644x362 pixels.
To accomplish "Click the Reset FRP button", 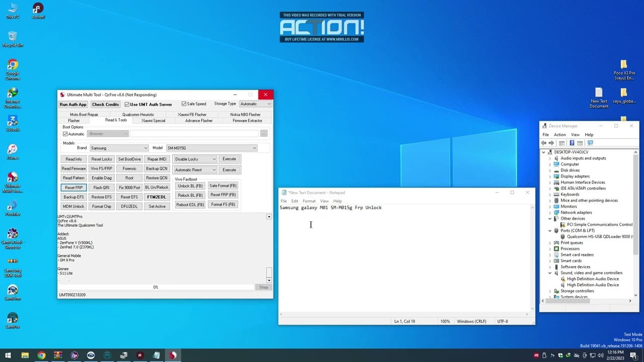I will tap(73, 188).
